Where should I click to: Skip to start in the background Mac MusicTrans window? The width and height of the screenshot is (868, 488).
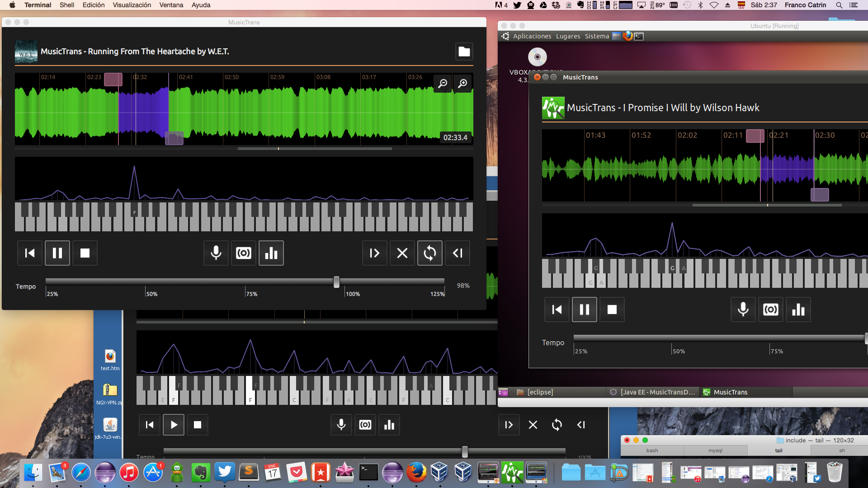click(x=150, y=425)
